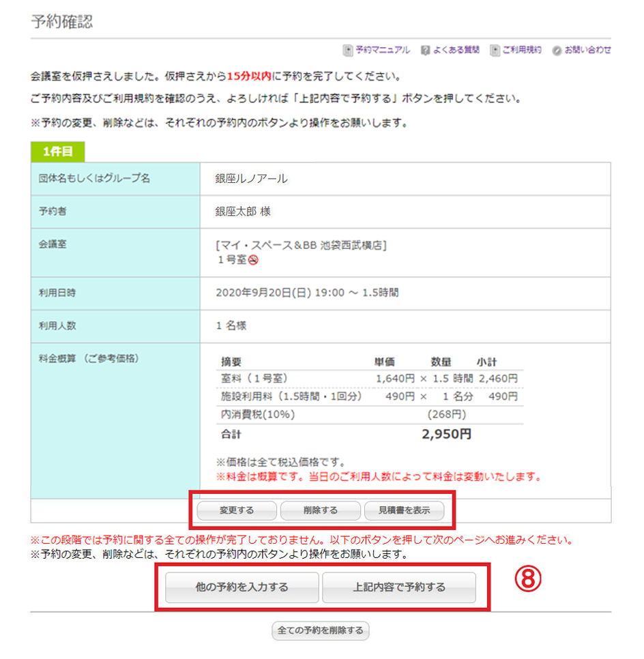
Task: Open the ご利用規約 terms link
Action: [x=522, y=50]
